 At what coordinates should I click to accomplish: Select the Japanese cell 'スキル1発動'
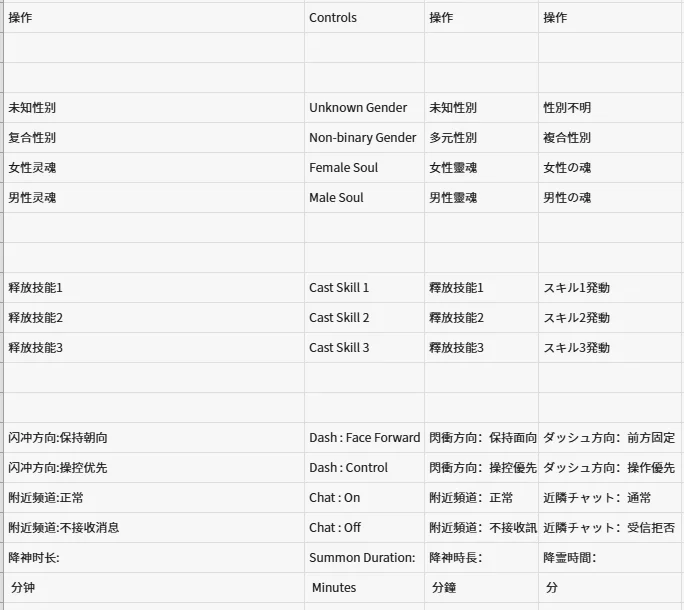tap(611, 288)
